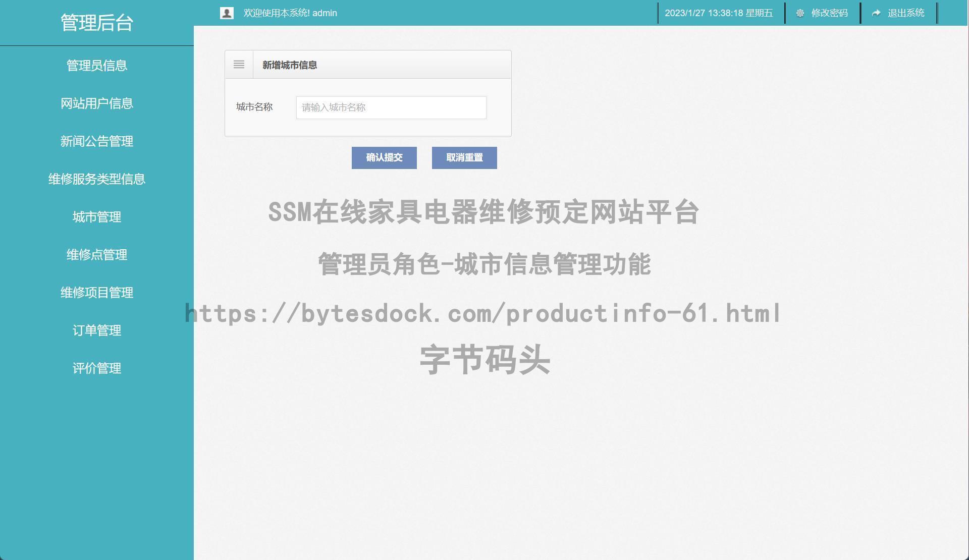This screenshot has height=560, width=969.
Task: Click the 退出系统 link
Action: tap(906, 13)
